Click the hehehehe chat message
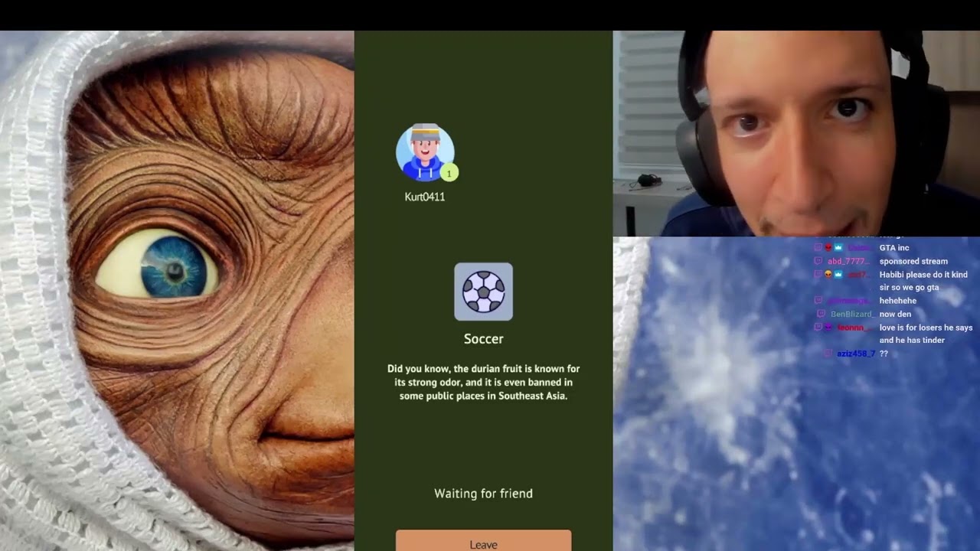Viewport: 980px width, 551px height. click(897, 301)
